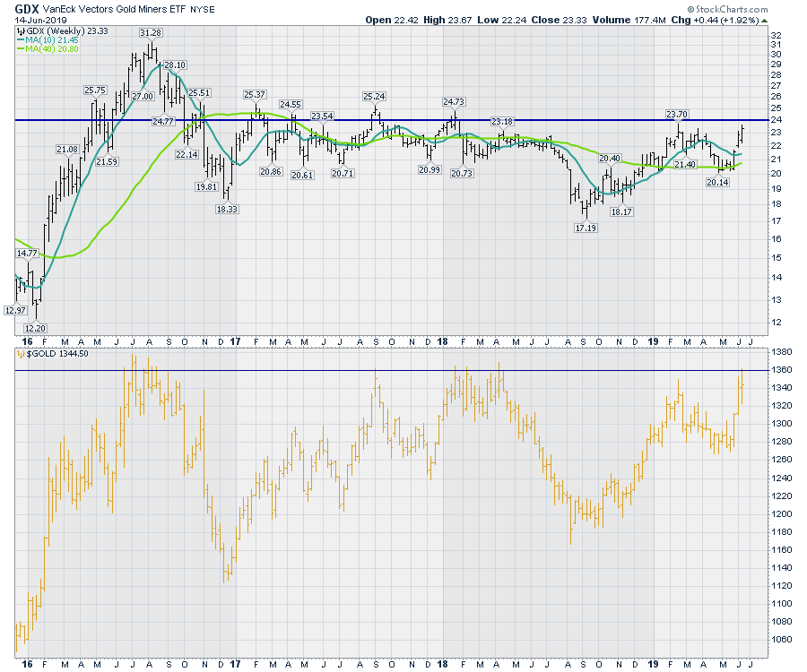This screenshot has height=672, width=807.
Task: Select the 17.19 trough price annotation
Action: (x=585, y=228)
